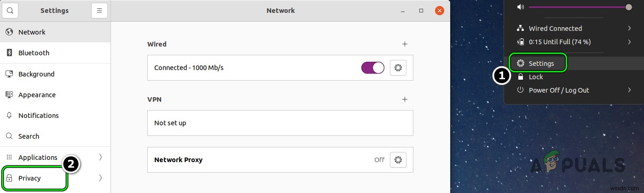The image size is (644, 193).
Task: Click the VPN Not set up row
Action: click(x=280, y=123)
